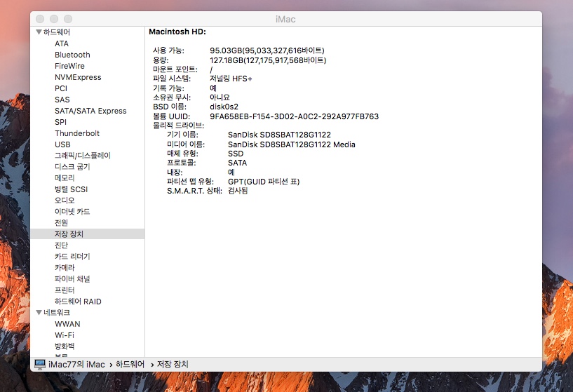Select WWAN under 네트워크

click(x=67, y=324)
